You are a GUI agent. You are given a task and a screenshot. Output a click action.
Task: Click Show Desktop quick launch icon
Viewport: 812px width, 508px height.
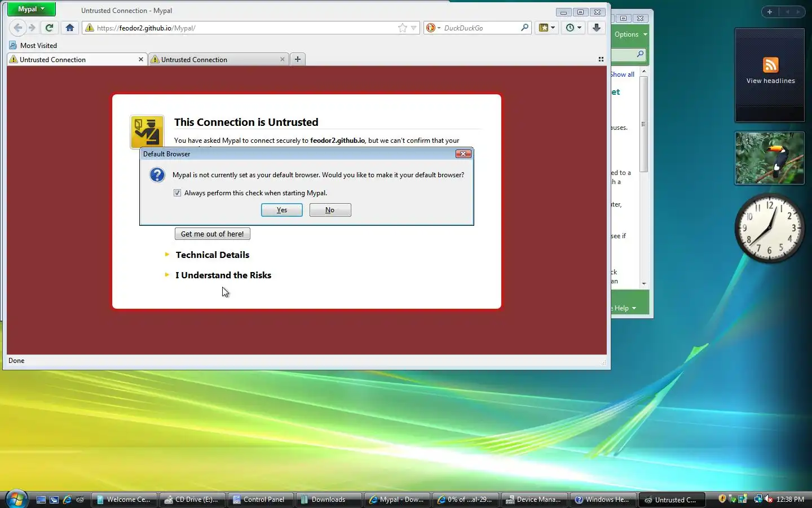tap(41, 500)
